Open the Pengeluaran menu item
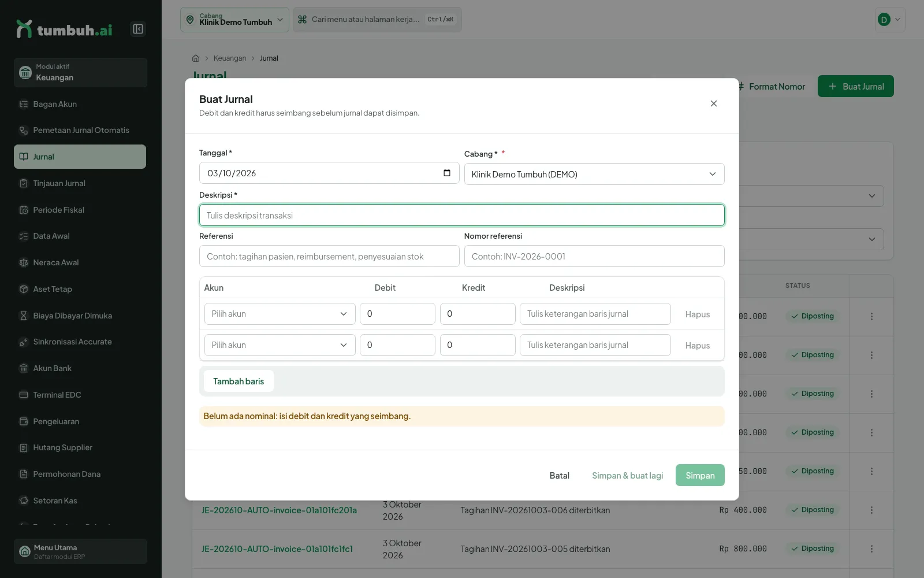 point(80,421)
